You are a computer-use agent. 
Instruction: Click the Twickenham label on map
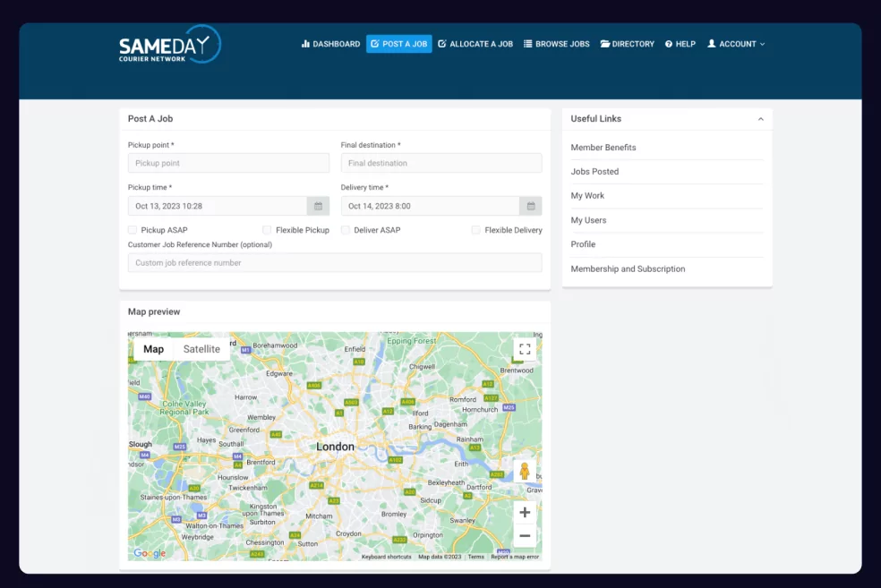click(248, 488)
